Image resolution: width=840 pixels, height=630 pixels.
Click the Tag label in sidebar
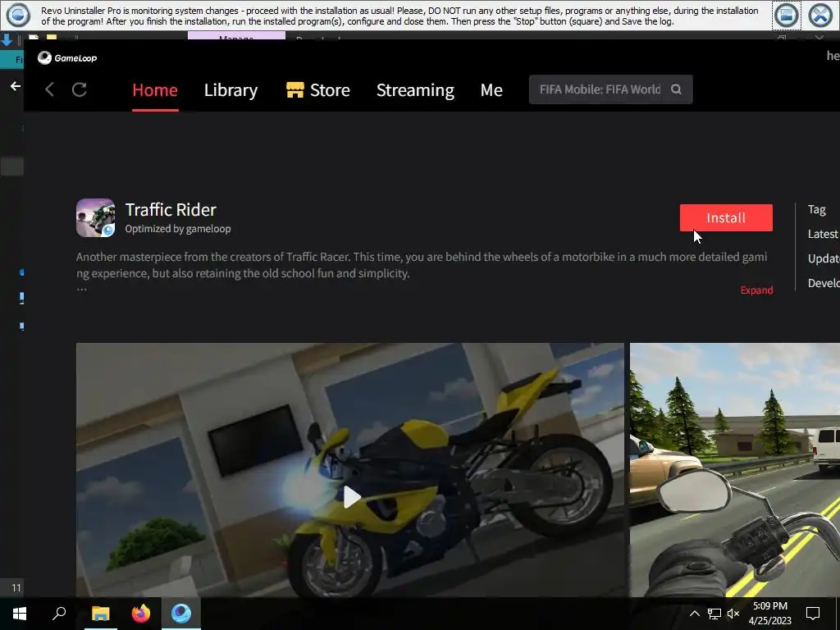coord(816,209)
